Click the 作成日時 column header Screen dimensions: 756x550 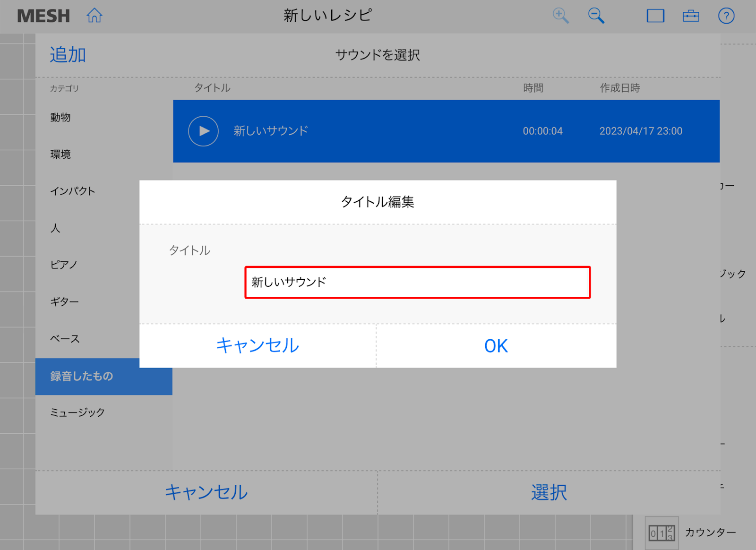[620, 88]
